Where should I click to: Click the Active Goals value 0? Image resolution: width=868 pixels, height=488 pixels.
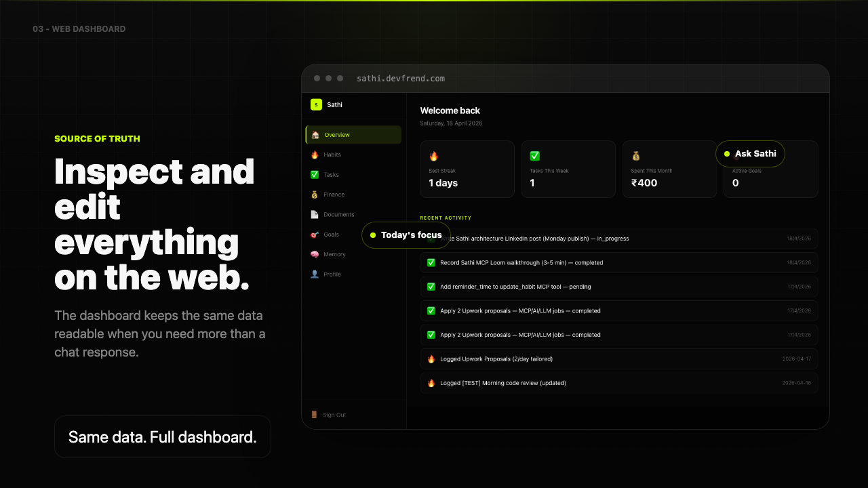point(736,183)
